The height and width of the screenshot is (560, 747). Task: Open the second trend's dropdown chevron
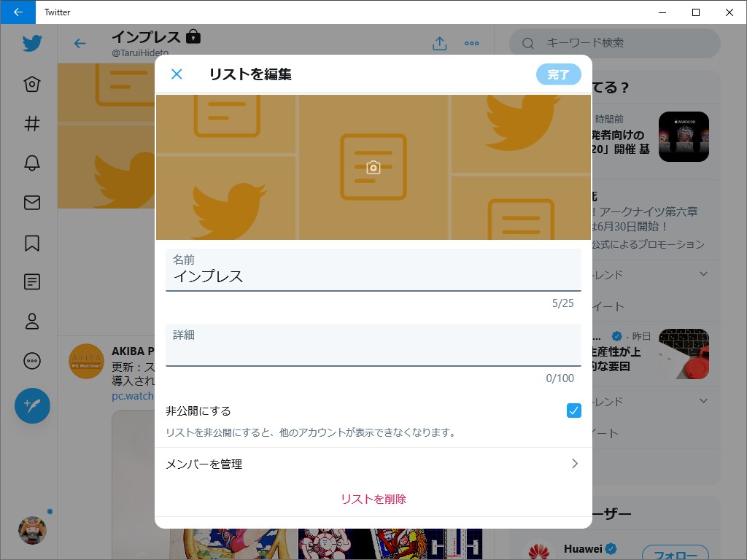click(x=703, y=401)
